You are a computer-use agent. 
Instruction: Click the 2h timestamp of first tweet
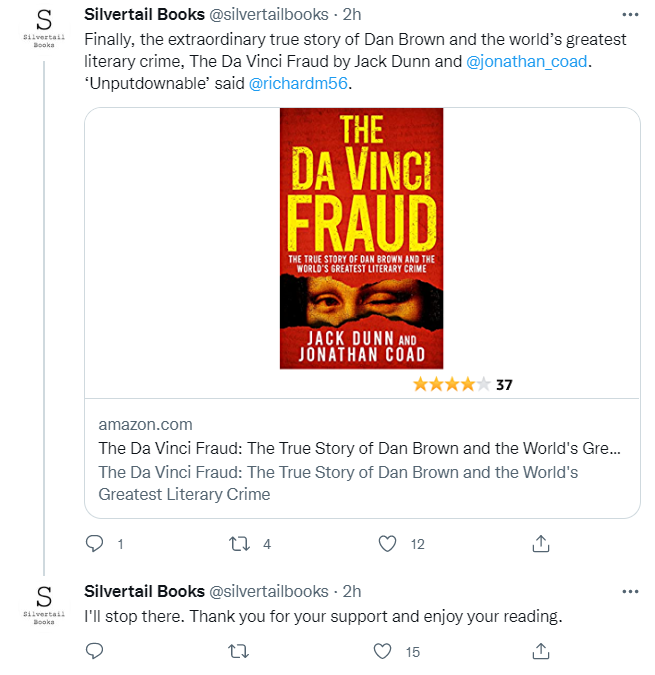point(352,16)
